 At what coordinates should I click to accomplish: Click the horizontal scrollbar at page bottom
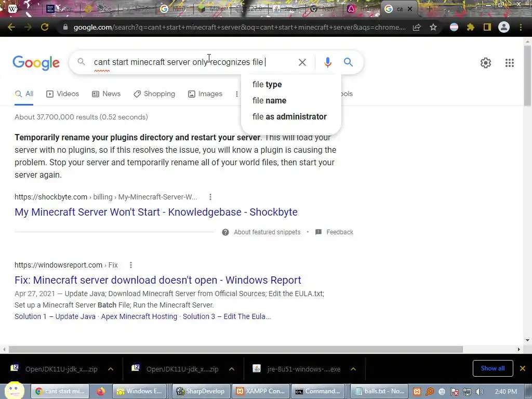pyautogui.click(x=236, y=349)
